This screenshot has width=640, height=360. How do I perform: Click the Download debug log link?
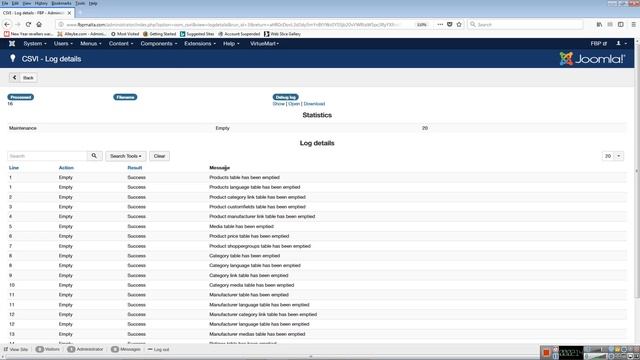tap(314, 104)
